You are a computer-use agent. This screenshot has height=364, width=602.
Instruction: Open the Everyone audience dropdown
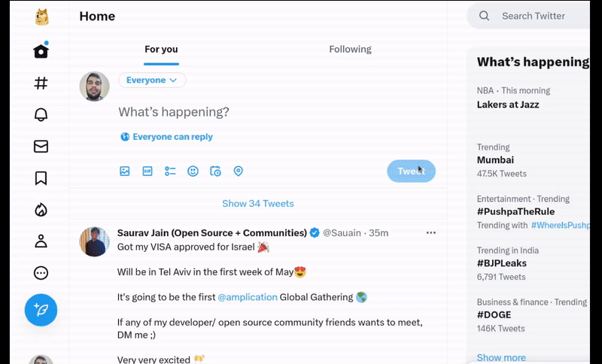(x=152, y=80)
